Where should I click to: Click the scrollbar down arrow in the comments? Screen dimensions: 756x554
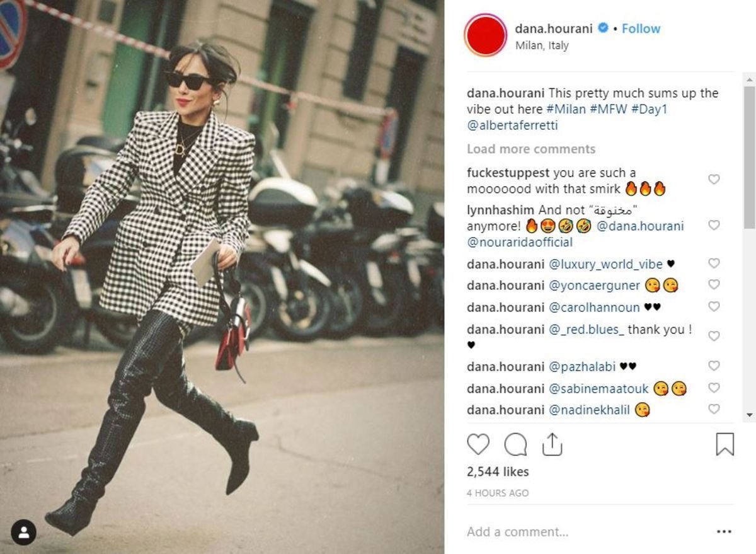(x=750, y=415)
